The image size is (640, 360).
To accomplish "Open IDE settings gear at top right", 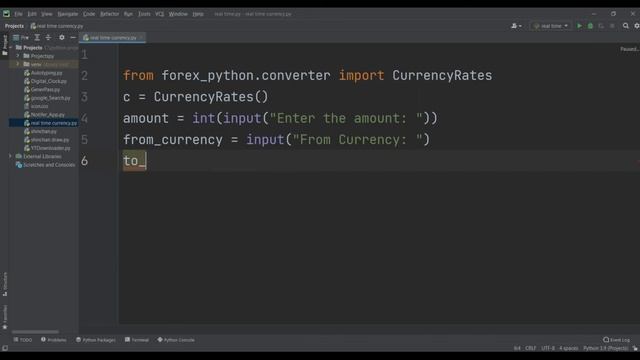I will coord(637,26).
